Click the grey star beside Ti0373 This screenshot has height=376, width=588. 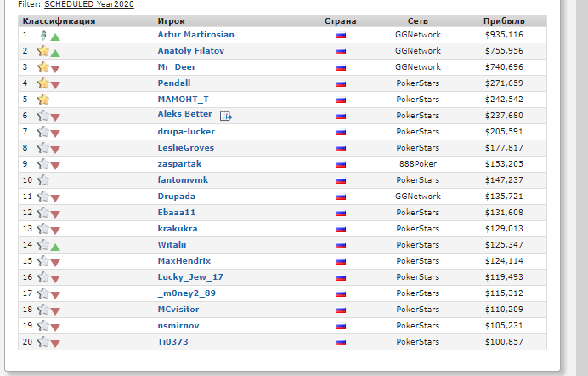pos(43,342)
